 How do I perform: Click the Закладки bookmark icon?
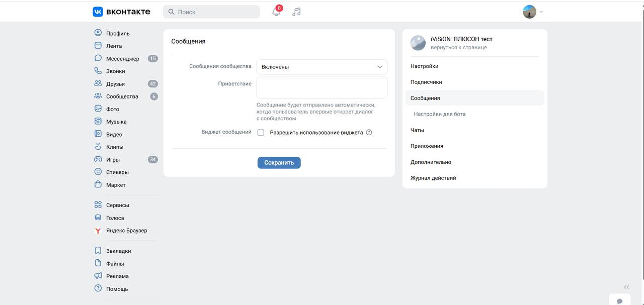pos(98,251)
